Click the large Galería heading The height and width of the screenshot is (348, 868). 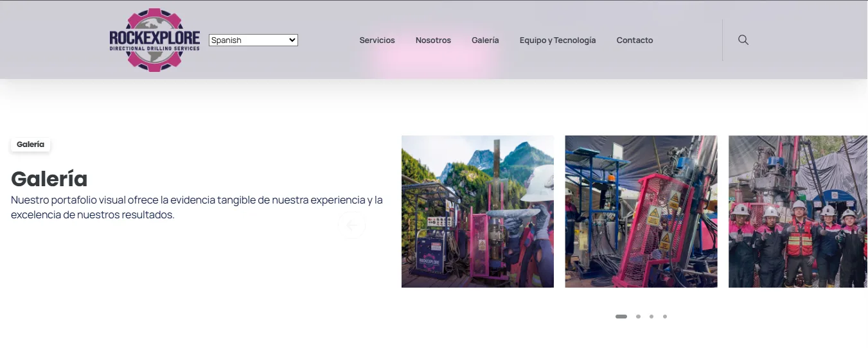click(49, 178)
